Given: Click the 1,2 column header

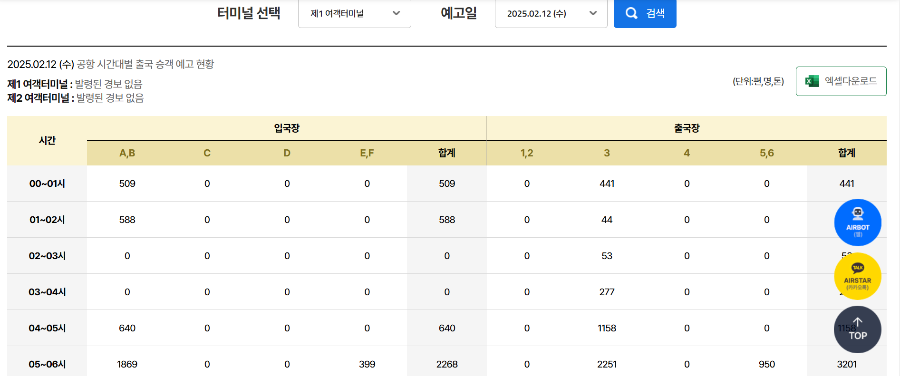Looking at the screenshot, I should (x=527, y=153).
